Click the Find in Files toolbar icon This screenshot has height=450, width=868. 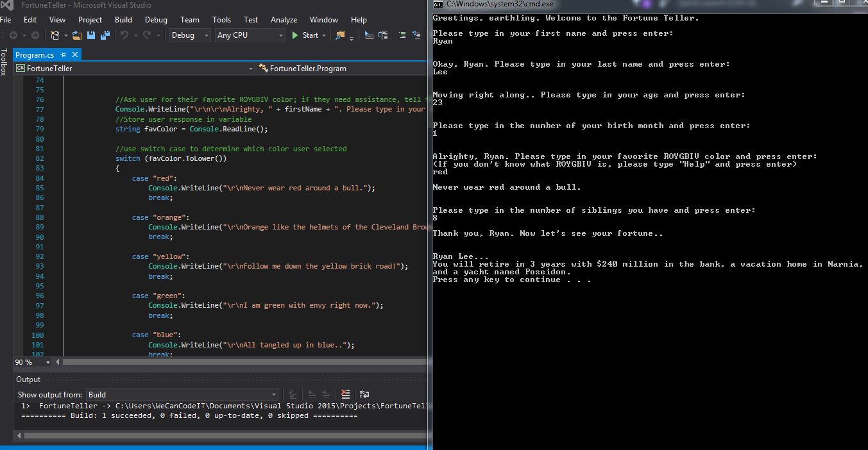[340, 35]
